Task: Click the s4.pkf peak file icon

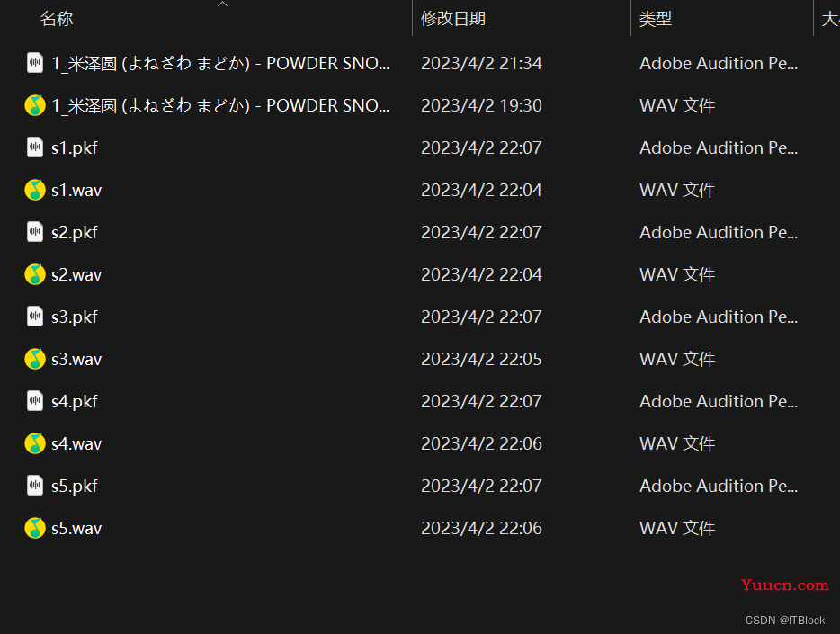Action: [x=35, y=401]
